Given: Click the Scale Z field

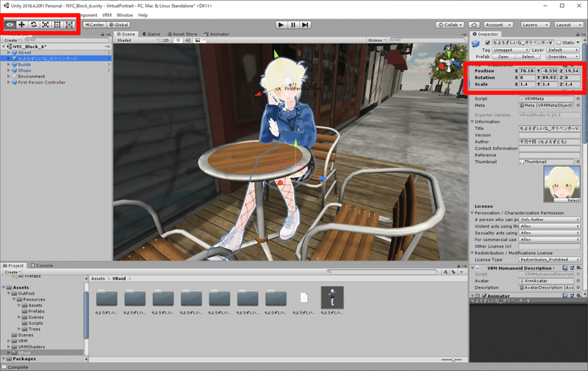Looking at the screenshot, I should (x=573, y=84).
